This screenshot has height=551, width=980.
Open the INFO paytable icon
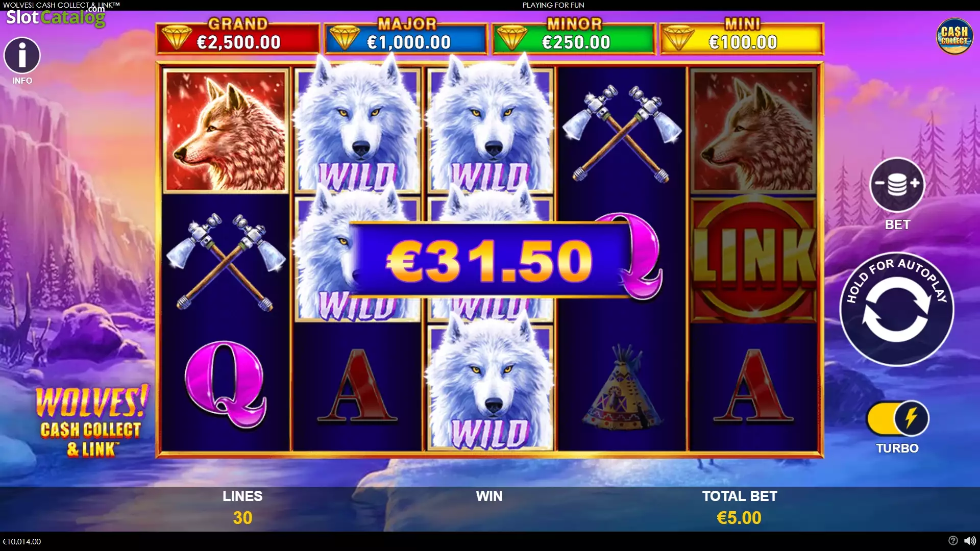[x=22, y=55]
